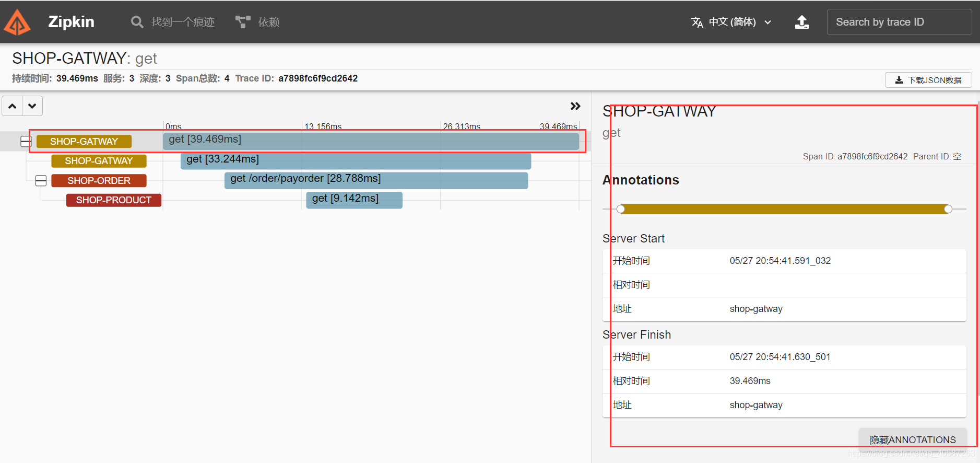Click the Server Start annotation marker
Viewport: 980px width, 463px height.
tap(620, 209)
